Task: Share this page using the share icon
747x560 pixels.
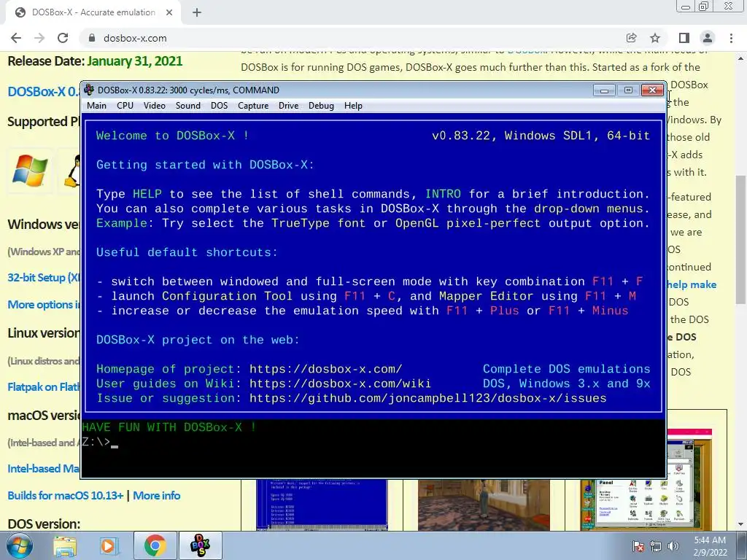Action: pyautogui.click(x=631, y=38)
